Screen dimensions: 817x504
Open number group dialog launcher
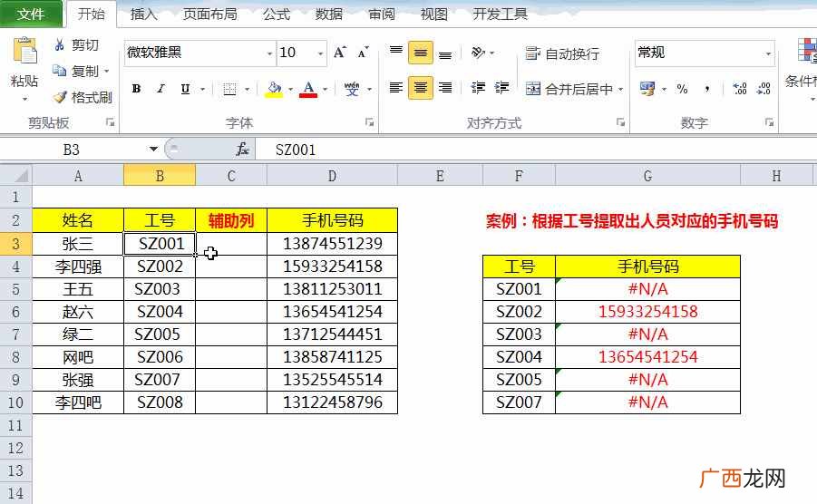point(769,122)
